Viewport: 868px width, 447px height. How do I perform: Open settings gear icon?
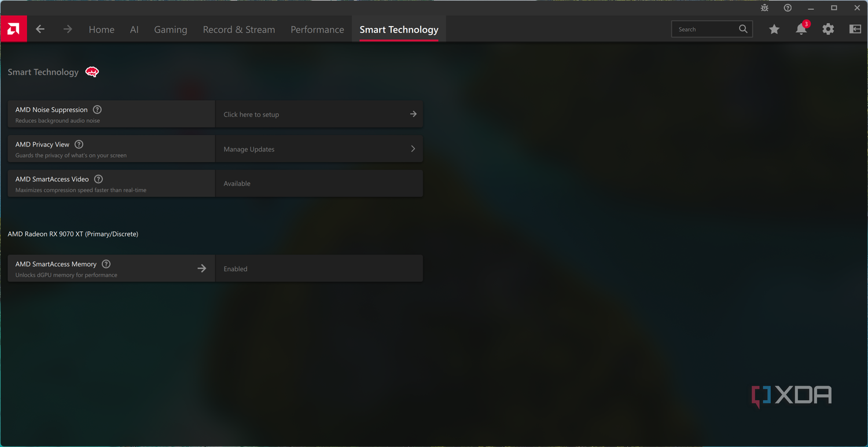[x=828, y=29]
